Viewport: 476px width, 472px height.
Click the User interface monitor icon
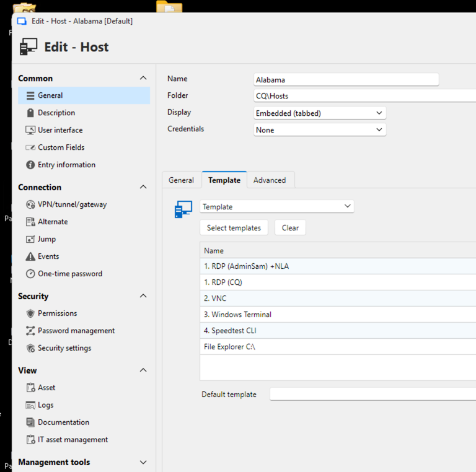30,130
